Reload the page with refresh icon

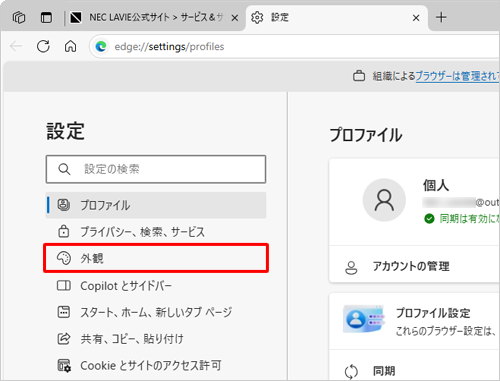click(x=43, y=46)
